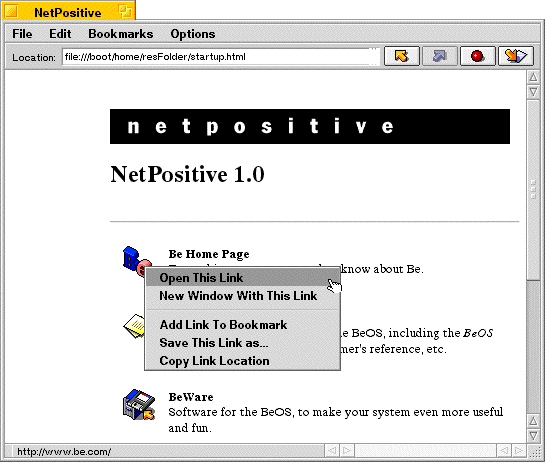
Task: Click the Be logo icon
Action: pyautogui.click(x=135, y=261)
